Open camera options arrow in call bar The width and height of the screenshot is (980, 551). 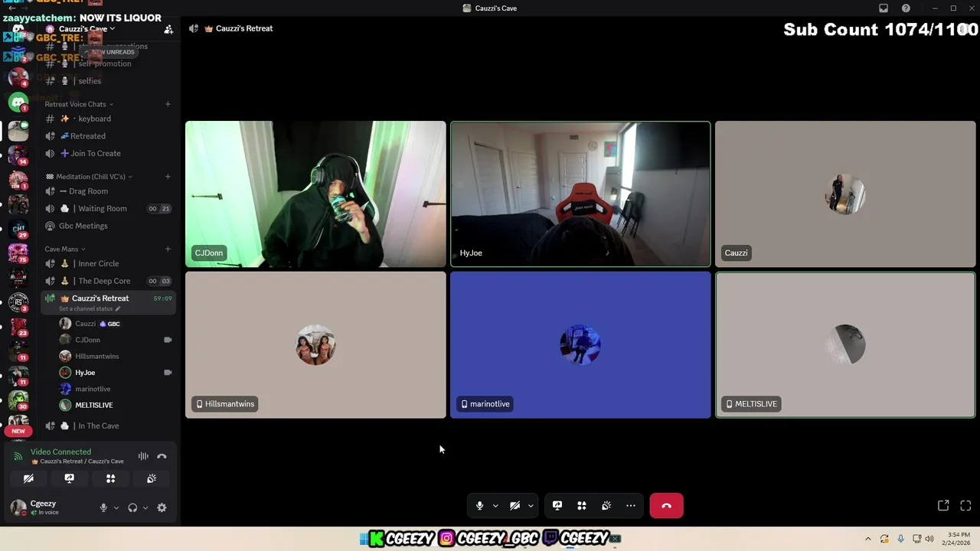pos(531,506)
